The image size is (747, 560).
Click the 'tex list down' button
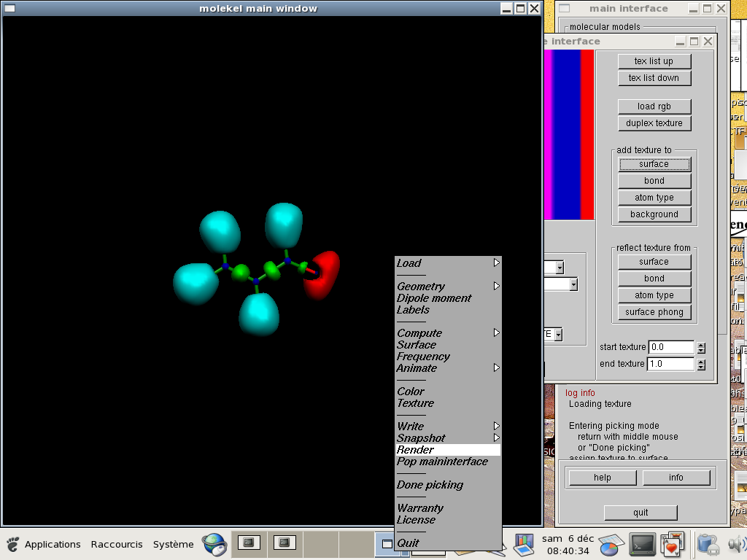point(654,77)
